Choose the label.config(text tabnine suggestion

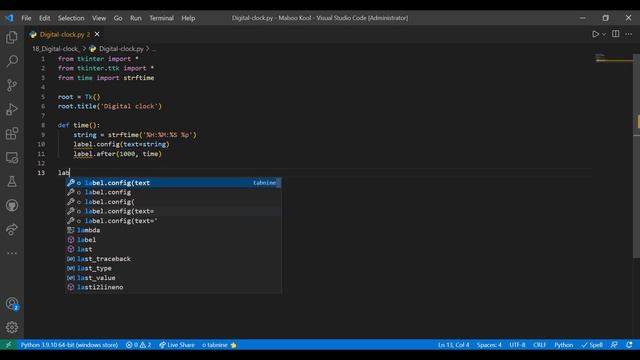click(x=173, y=183)
